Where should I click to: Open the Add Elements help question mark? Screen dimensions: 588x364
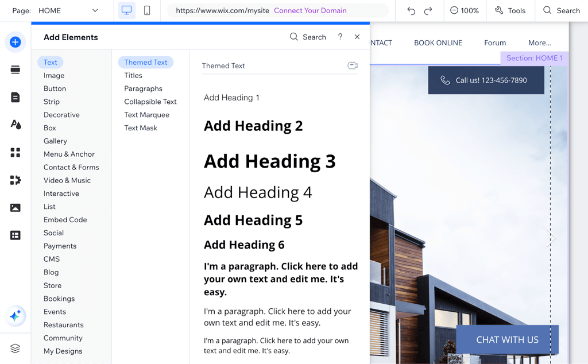coord(340,37)
